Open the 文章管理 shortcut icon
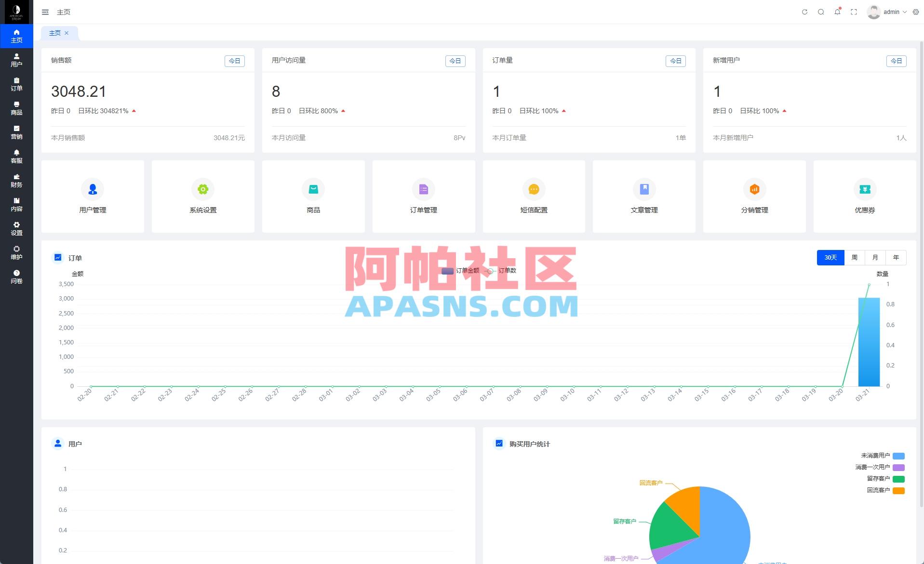This screenshot has width=924, height=564. (x=644, y=189)
